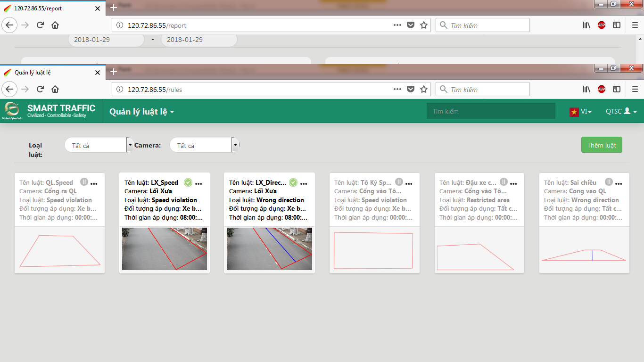Select the 120.72.86.55/report tab

(x=52, y=8)
